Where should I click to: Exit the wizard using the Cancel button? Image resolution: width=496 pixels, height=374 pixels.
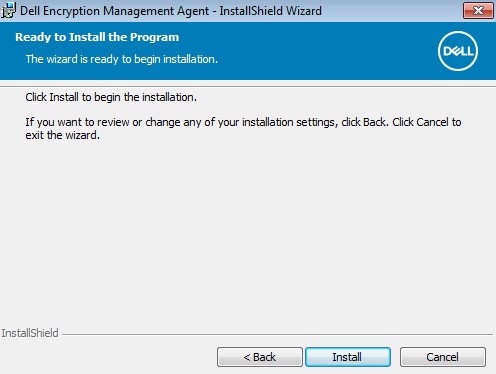tap(443, 357)
